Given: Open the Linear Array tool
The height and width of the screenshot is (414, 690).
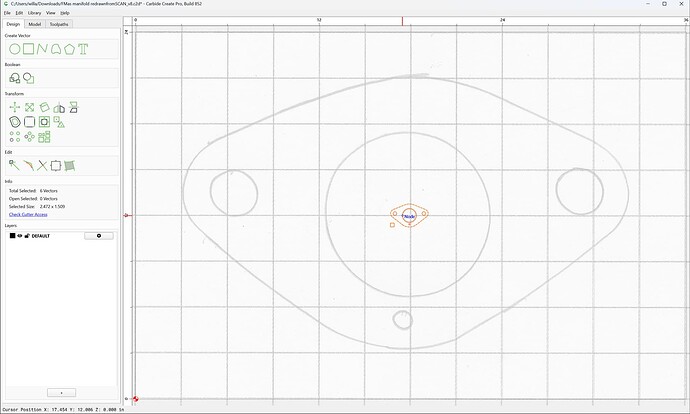Looking at the screenshot, I should click(15, 137).
